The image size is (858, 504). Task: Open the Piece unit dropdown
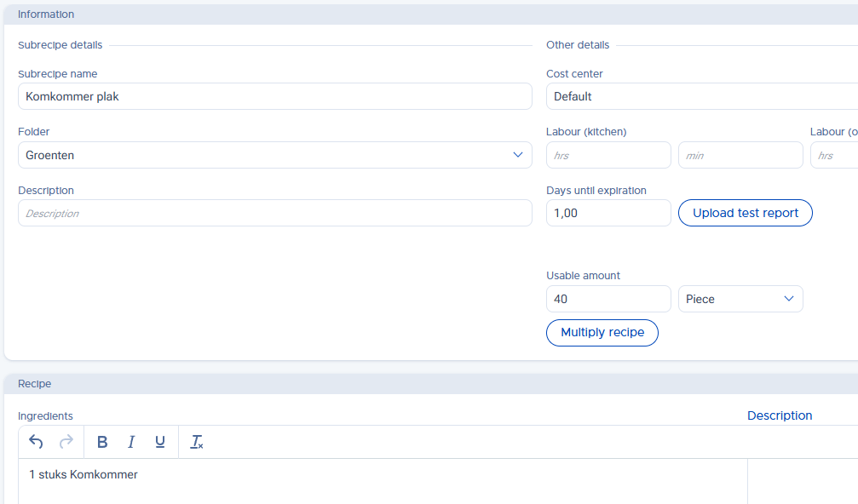[740, 299]
